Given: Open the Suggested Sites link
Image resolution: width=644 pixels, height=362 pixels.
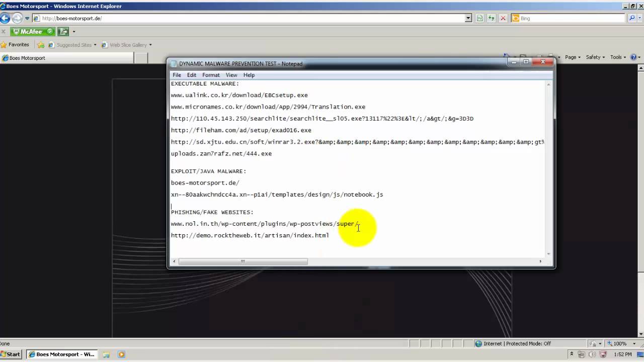Looking at the screenshot, I should [72, 45].
